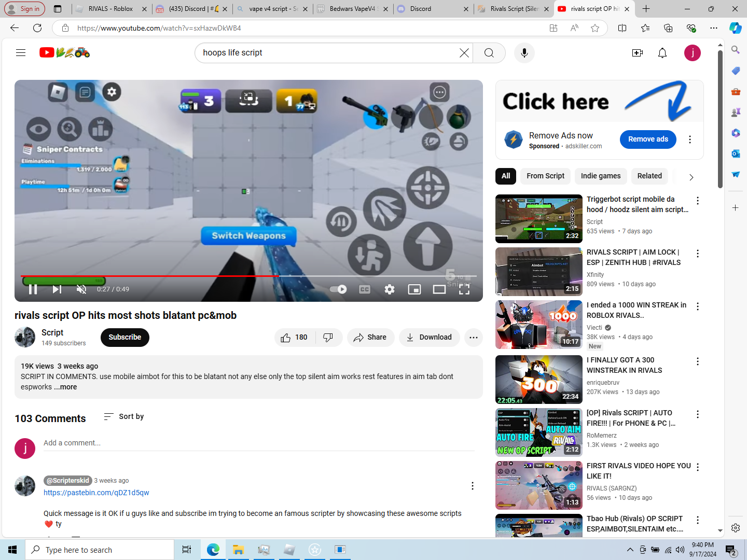747x560 pixels.
Task: Open a new browser tab
Action: [x=646, y=9]
